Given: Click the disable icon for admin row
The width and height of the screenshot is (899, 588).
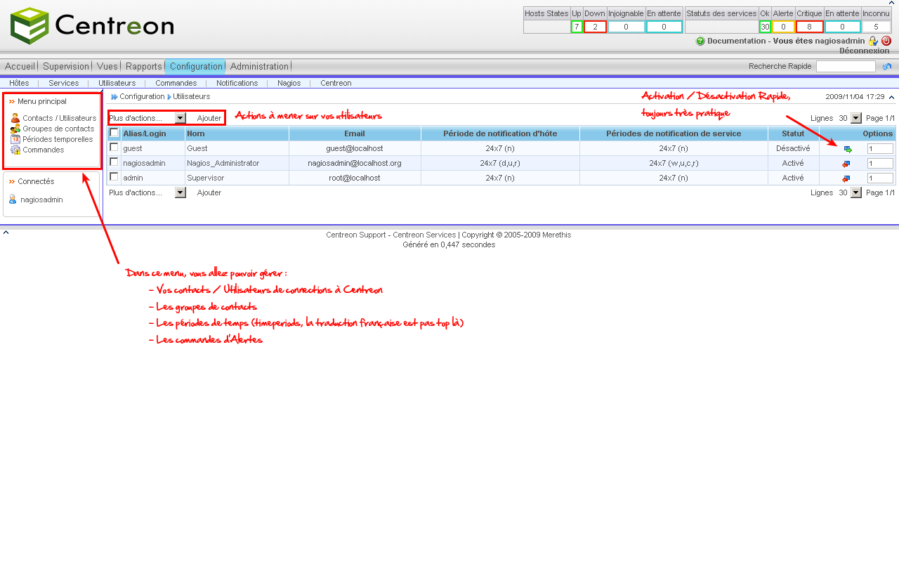Looking at the screenshot, I should coord(846,178).
